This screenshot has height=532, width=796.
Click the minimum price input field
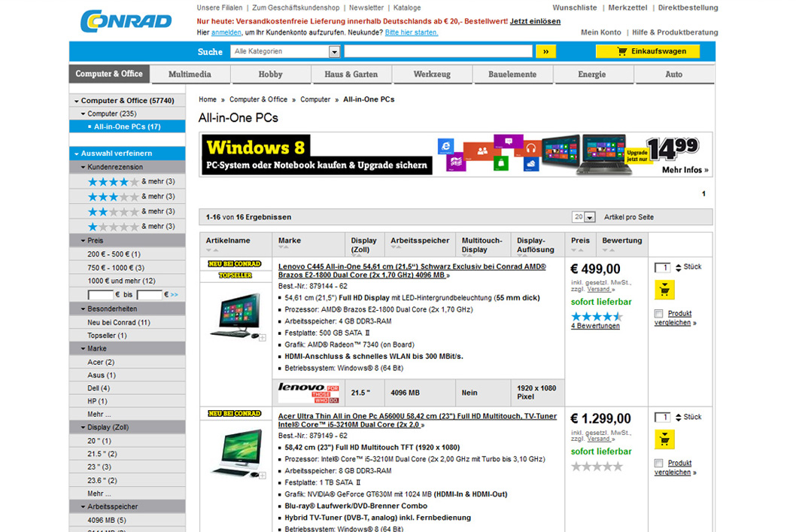tap(101, 295)
